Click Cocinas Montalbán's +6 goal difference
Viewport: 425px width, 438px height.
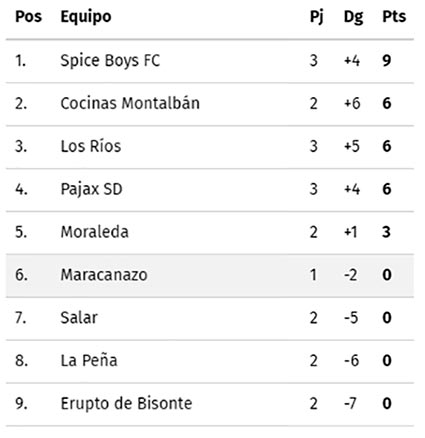click(352, 103)
